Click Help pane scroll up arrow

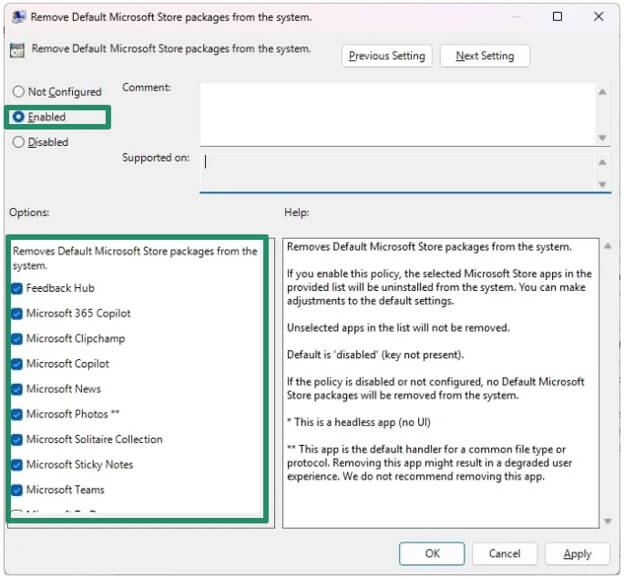pos(608,246)
